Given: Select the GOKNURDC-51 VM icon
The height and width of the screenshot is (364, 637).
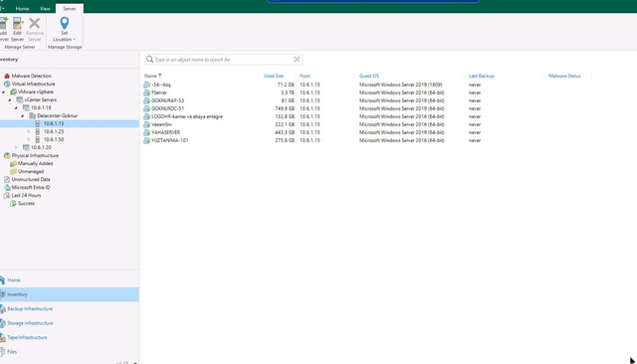Looking at the screenshot, I should click(146, 108).
